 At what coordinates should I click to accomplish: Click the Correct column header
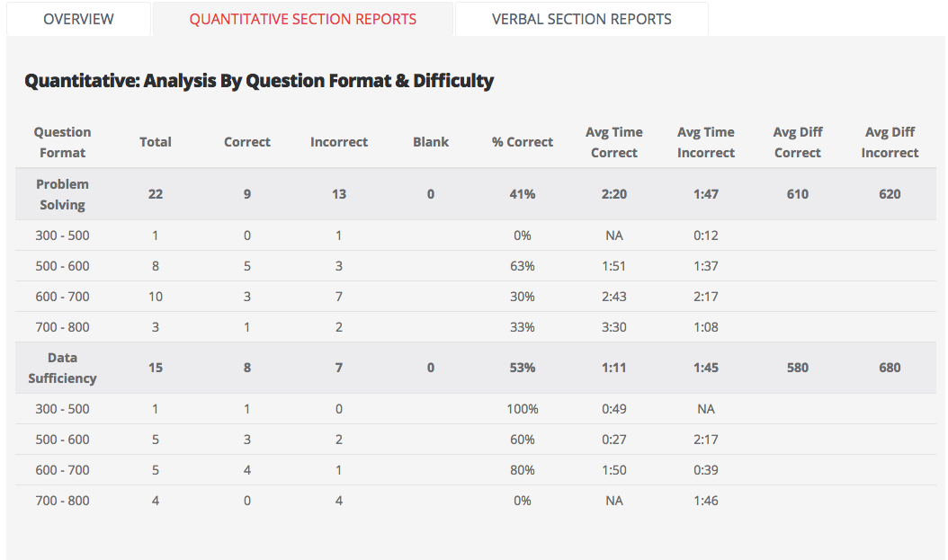tap(247, 142)
